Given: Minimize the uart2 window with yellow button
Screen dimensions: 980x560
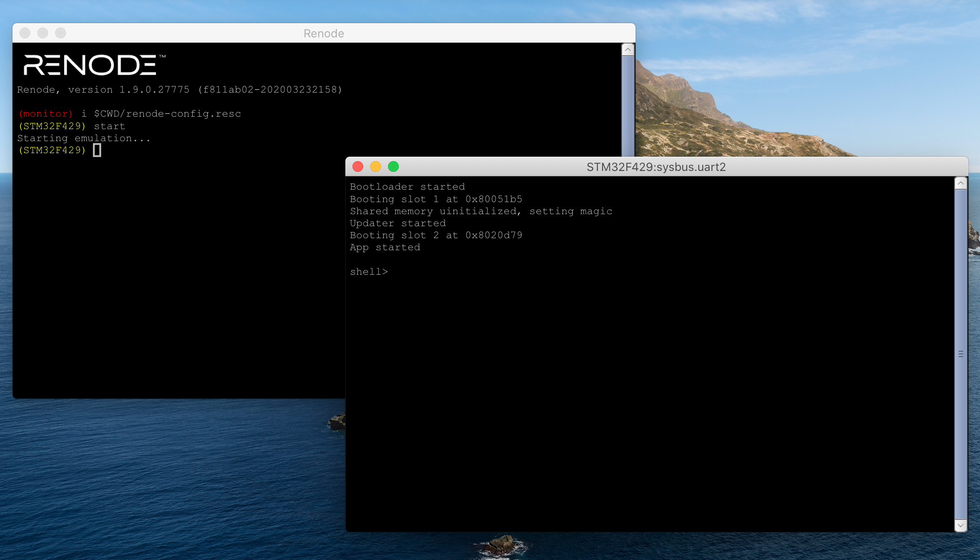Looking at the screenshot, I should pyautogui.click(x=376, y=166).
